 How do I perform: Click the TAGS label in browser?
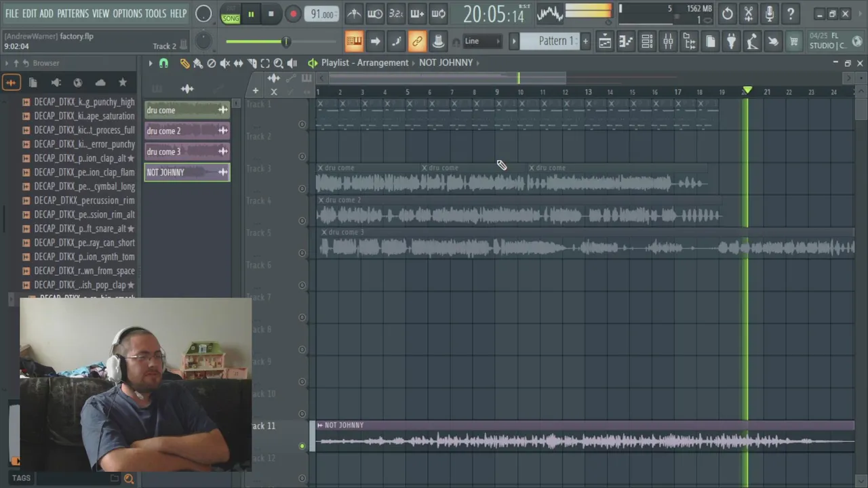click(21, 478)
